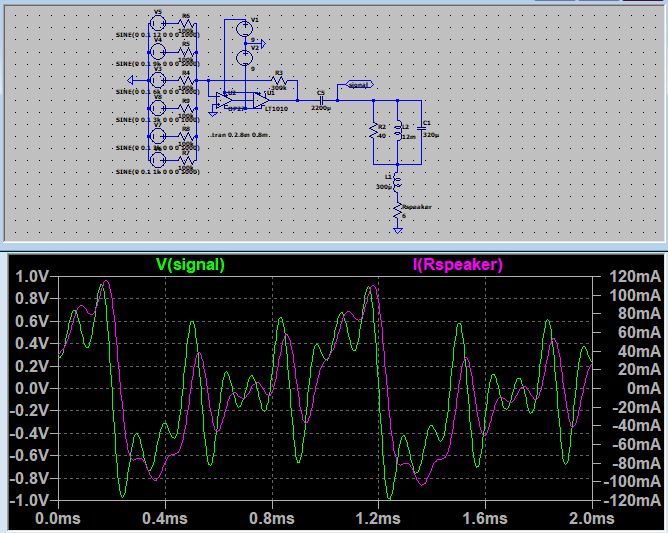The height and width of the screenshot is (533, 668).
Task: Select resistor R5
Action: pyautogui.click(x=186, y=52)
